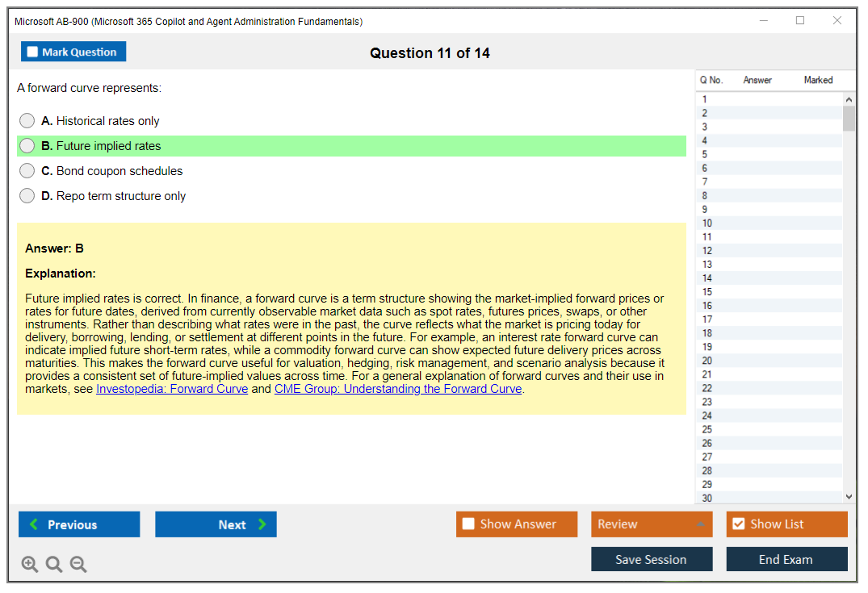The width and height of the screenshot is (868, 593).
Task: Select question 24 in the list
Action: tap(769, 416)
